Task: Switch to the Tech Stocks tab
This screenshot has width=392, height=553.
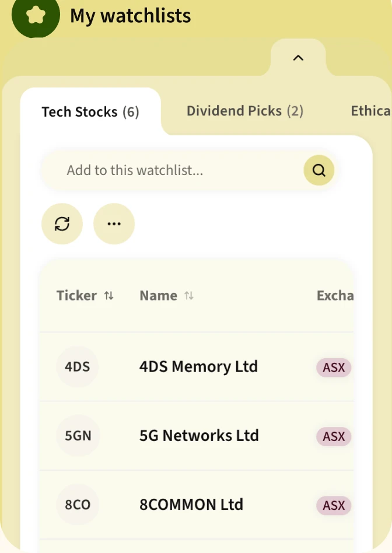Action: (x=90, y=112)
